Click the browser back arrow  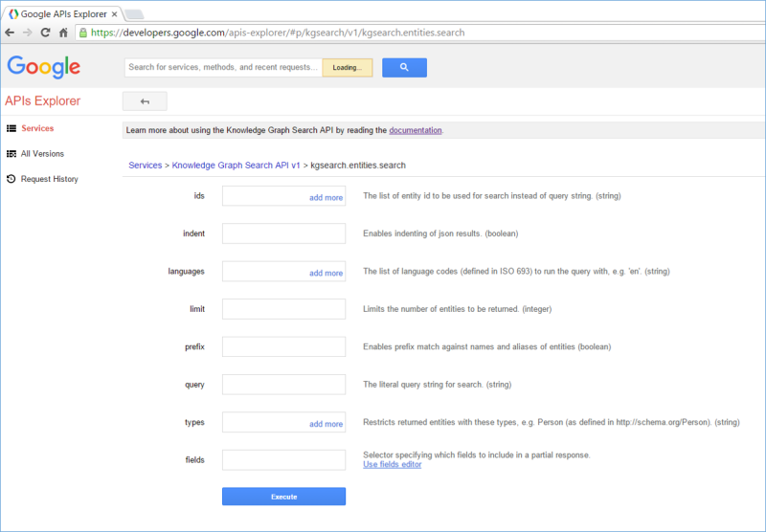tap(10, 33)
